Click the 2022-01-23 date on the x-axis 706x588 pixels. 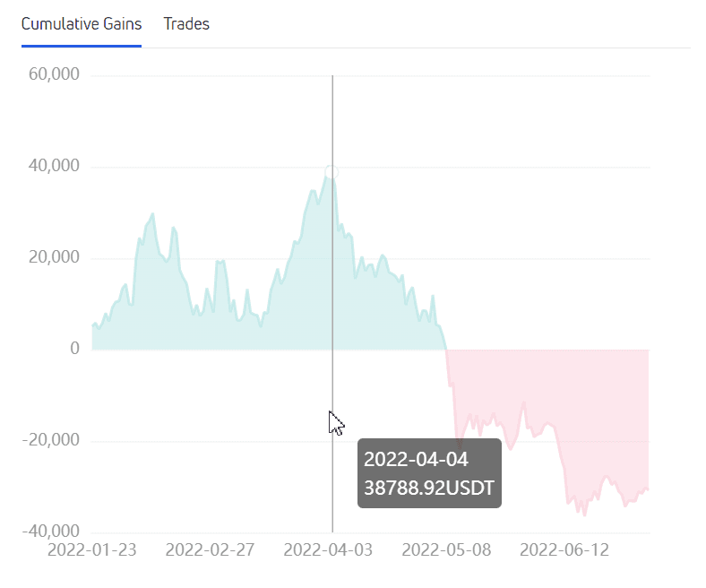91,549
